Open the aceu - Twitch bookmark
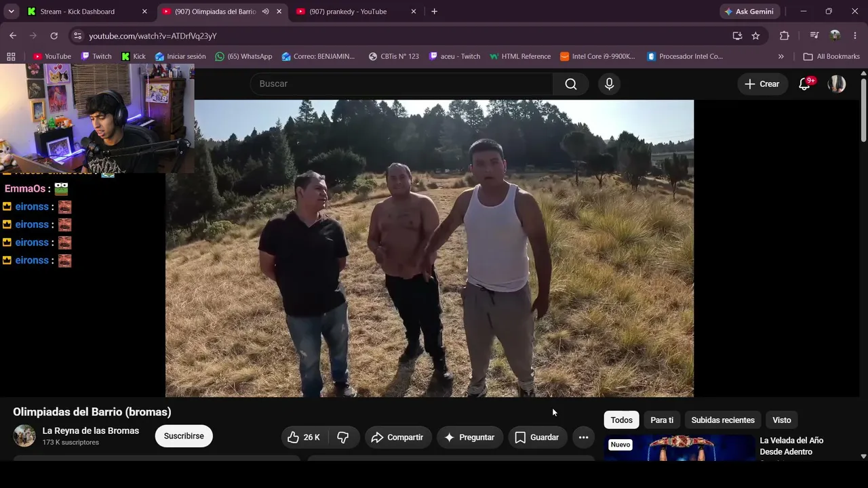 coord(454,56)
